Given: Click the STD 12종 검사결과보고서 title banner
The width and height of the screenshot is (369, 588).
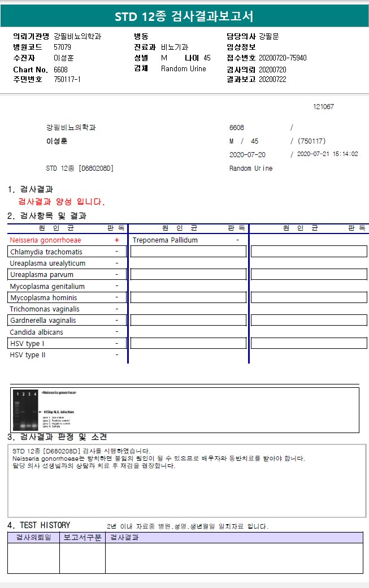Looking at the screenshot, I should (x=184, y=16).
